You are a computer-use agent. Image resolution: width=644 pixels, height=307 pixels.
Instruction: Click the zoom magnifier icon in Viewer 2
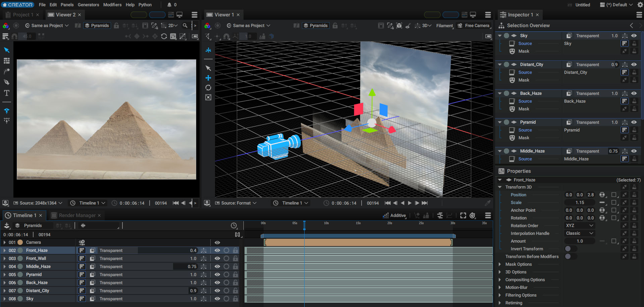click(x=185, y=25)
